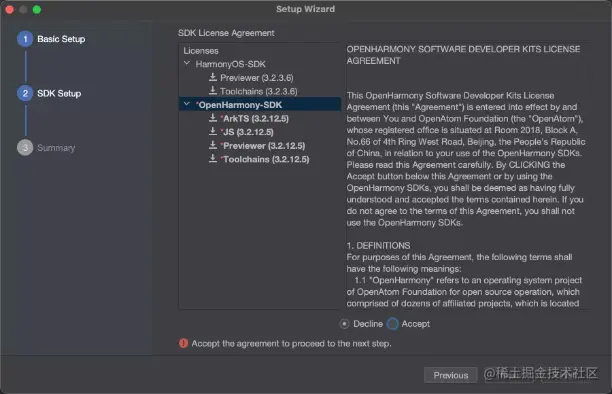Click download icon beside Previewer (3.2.12.5)
The width and height of the screenshot is (612, 394).
point(213,145)
